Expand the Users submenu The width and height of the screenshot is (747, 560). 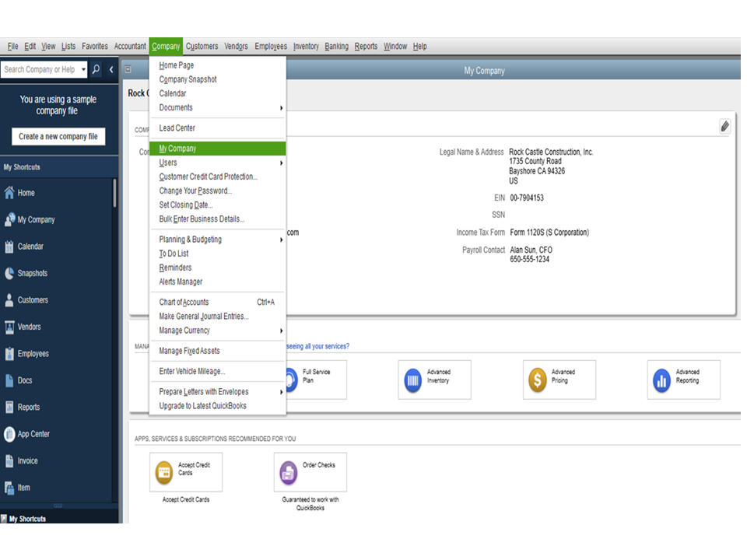[x=281, y=163]
